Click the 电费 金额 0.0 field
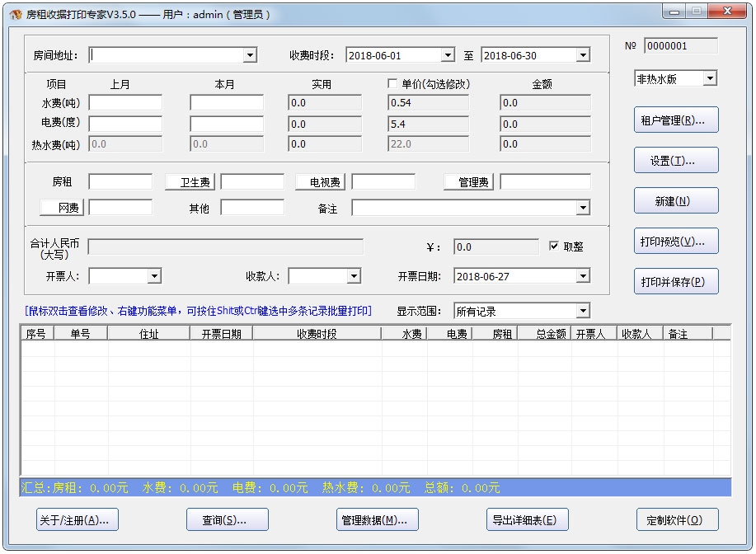Viewport: 756px width, 554px height. click(545, 124)
